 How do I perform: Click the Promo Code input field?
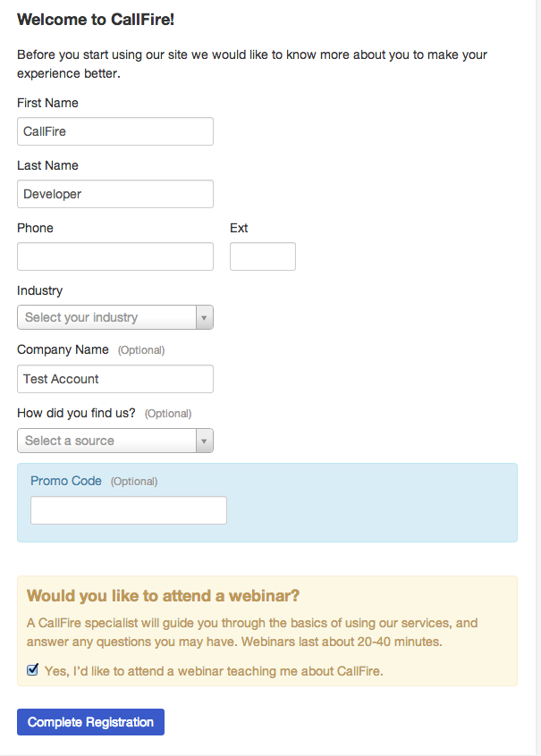click(128, 510)
